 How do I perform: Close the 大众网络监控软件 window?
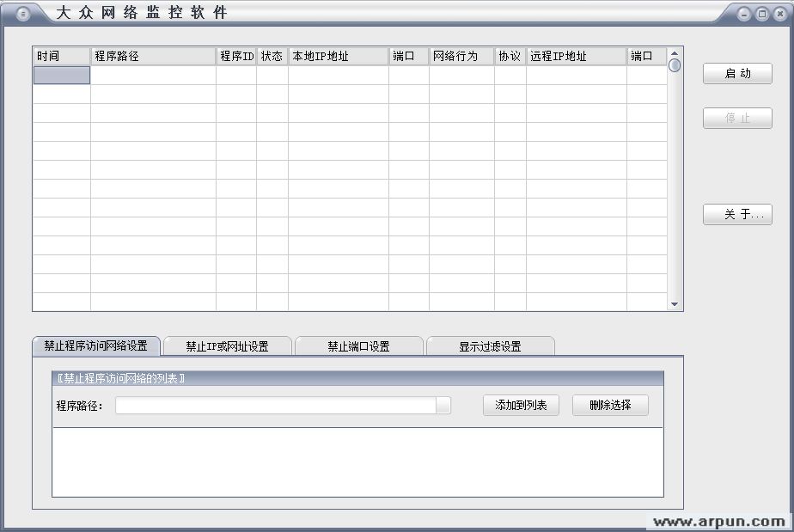coord(780,14)
